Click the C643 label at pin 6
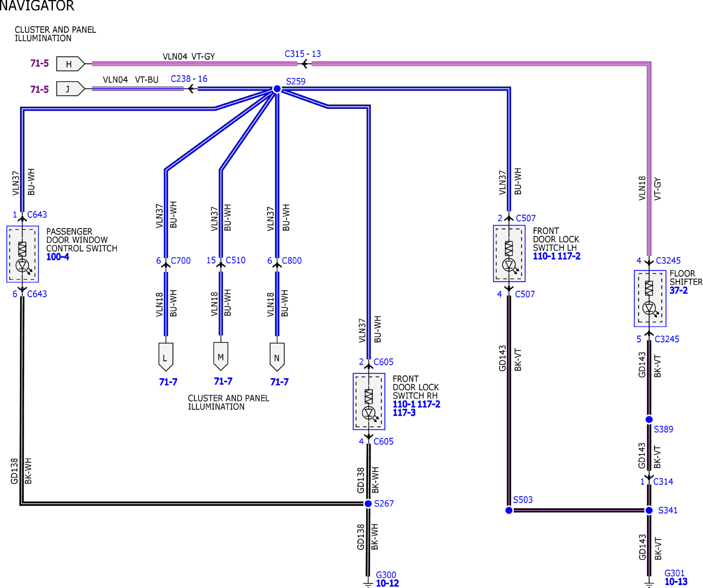The height and width of the screenshot is (588, 703). point(37,294)
